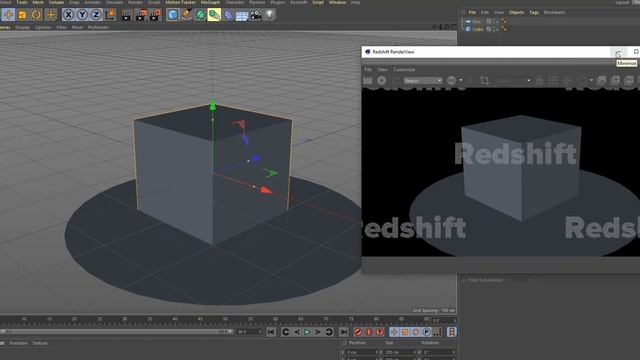Click the purple deformer icon
640x360 pixels.
coord(228,15)
